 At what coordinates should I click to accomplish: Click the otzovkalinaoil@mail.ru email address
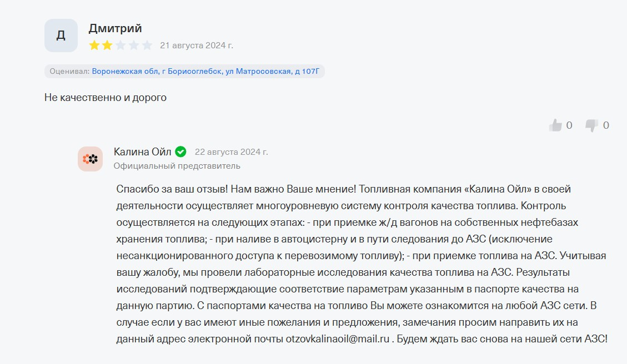point(337,338)
